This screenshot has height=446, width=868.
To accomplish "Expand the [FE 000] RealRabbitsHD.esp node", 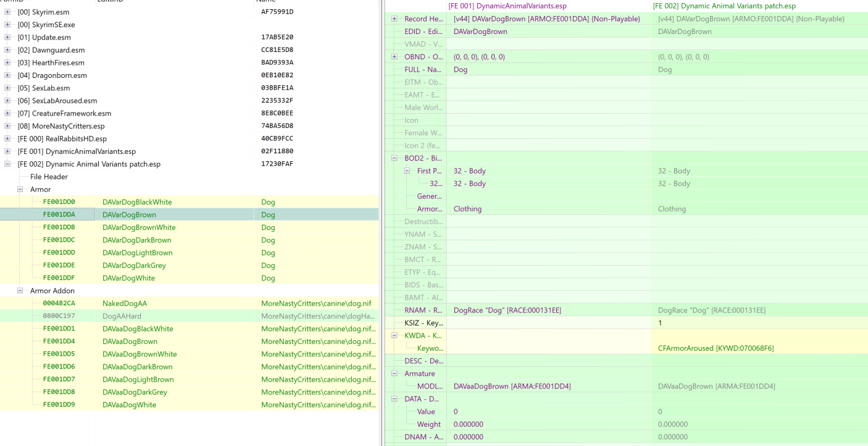I will tap(7, 138).
